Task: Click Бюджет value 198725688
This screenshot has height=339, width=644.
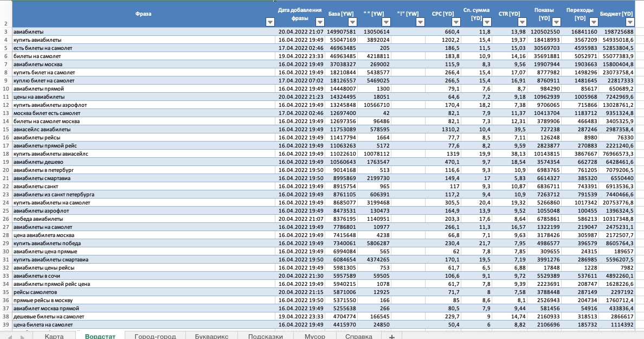Action: pyautogui.click(x=617, y=31)
